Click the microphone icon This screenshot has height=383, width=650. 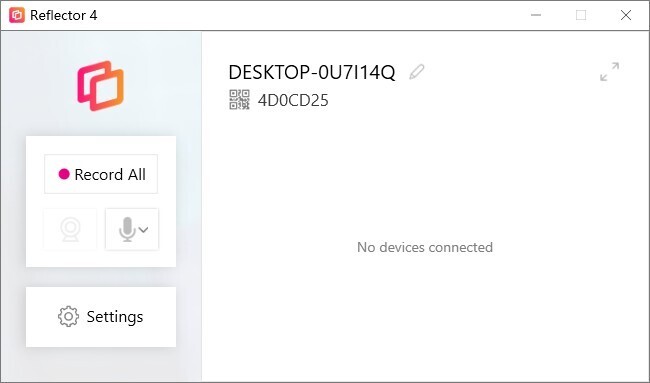click(x=127, y=229)
